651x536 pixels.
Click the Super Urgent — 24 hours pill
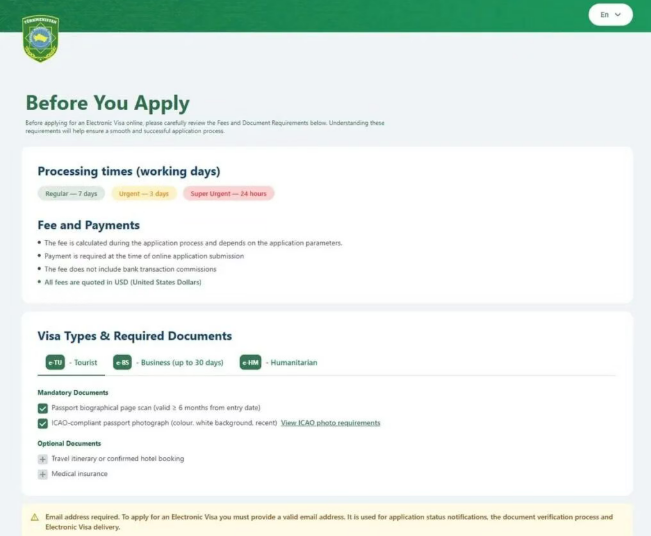(x=228, y=193)
